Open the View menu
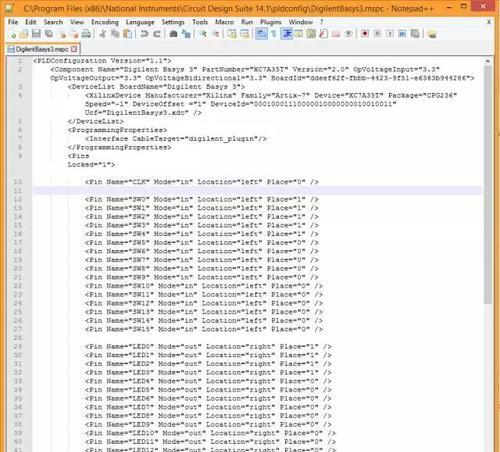Viewport: 500px width, 452px height. point(77,22)
